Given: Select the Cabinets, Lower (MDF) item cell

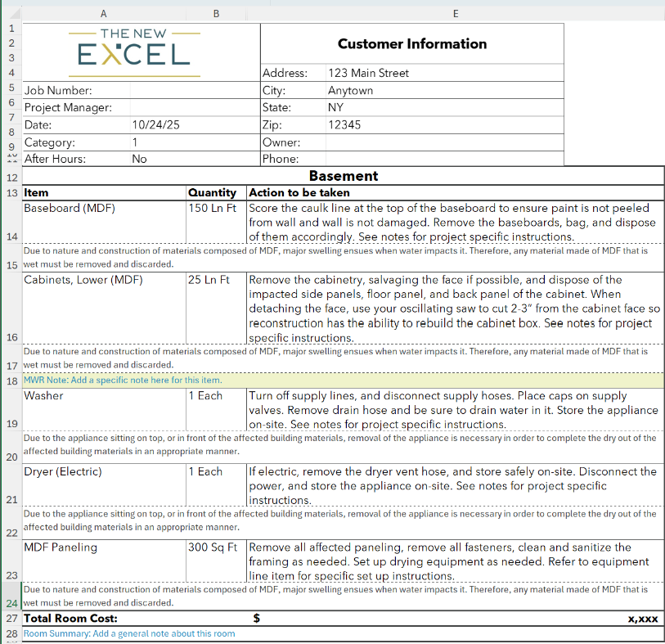Looking at the screenshot, I should point(105,308).
